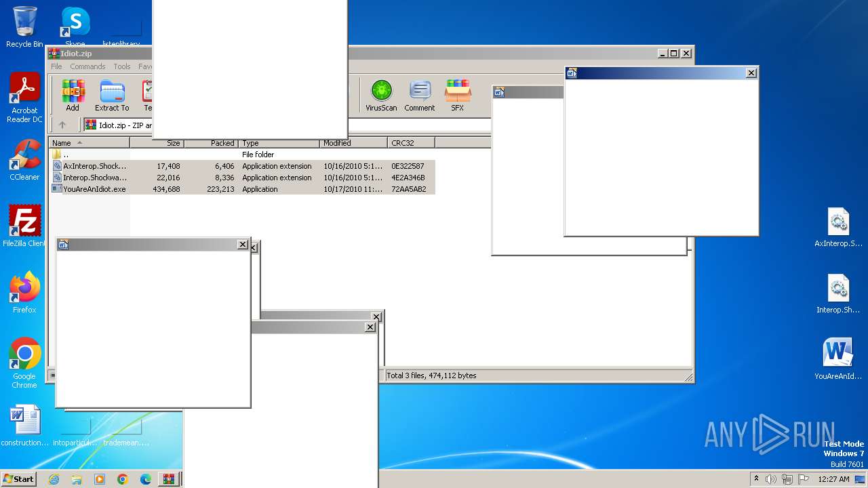Image resolution: width=868 pixels, height=488 pixels.
Task: Click the volume speaker tray icon
Action: coord(771,479)
